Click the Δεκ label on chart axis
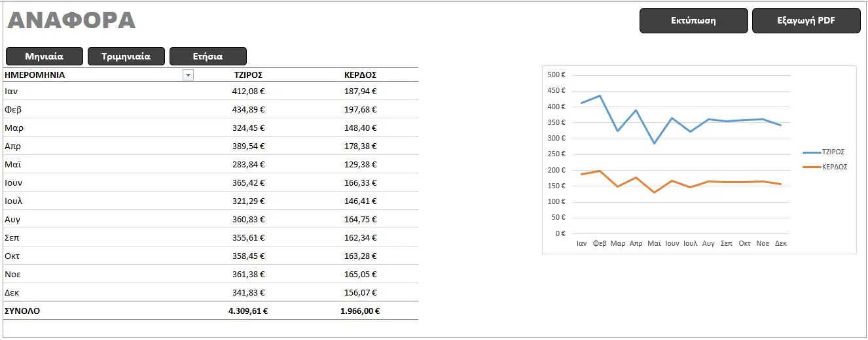This screenshot has width=868, height=340. click(x=780, y=243)
